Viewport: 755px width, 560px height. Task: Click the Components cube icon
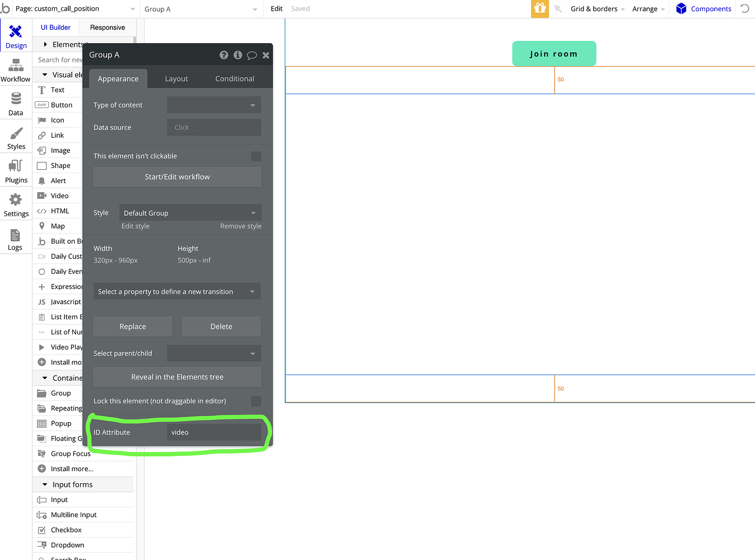point(681,8)
